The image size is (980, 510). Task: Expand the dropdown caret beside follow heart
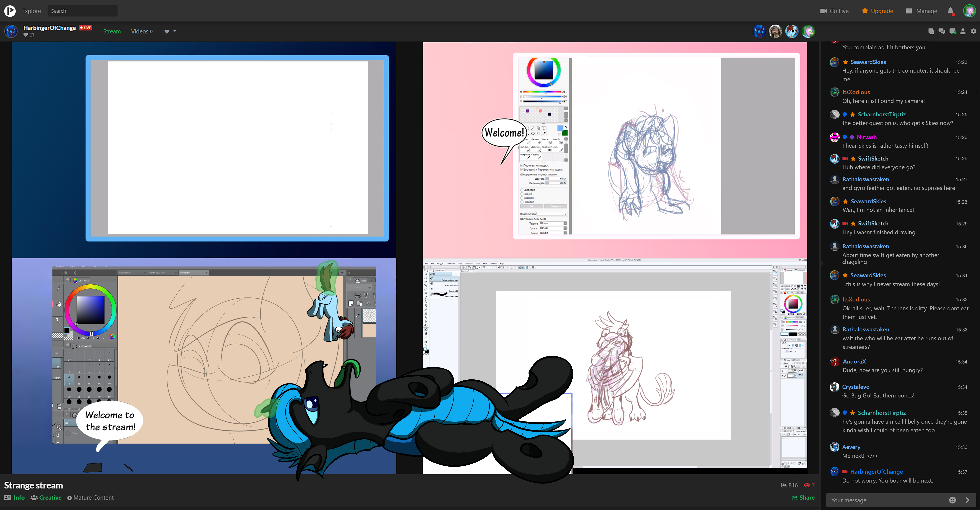pyautogui.click(x=175, y=31)
